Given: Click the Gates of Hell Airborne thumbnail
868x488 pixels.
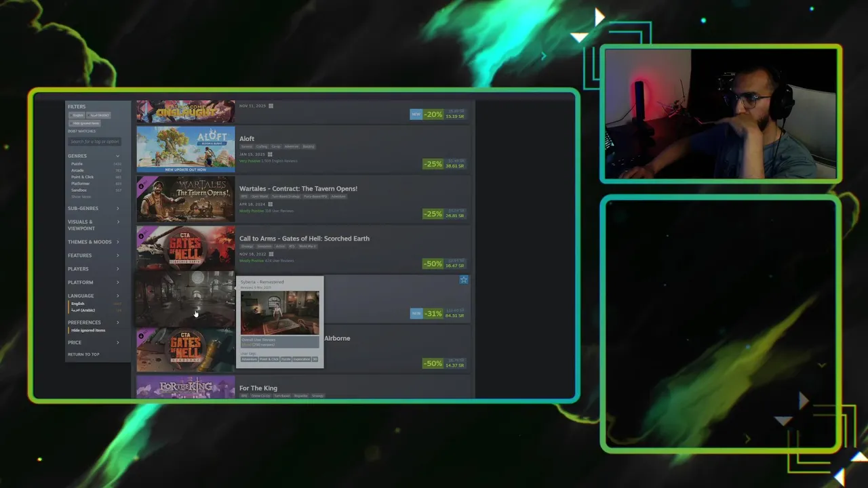Looking at the screenshot, I should tap(186, 350).
